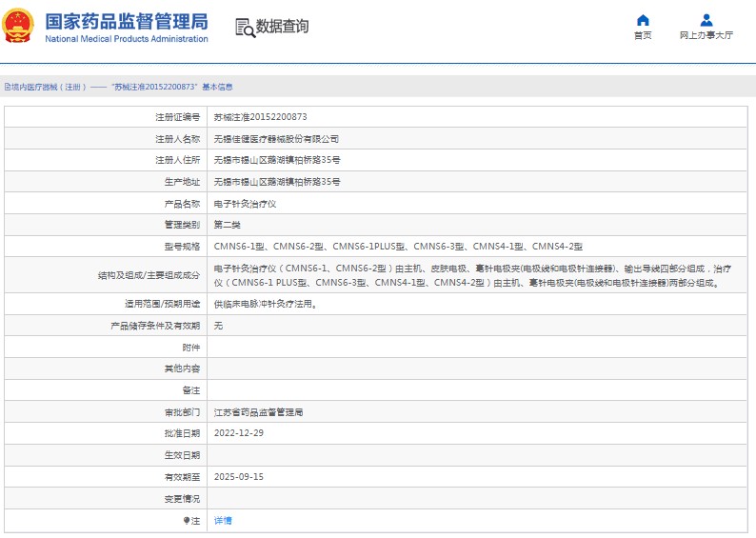This screenshot has width=756, height=538.
Task: Click the 首页 label in the header
Action: (643, 35)
